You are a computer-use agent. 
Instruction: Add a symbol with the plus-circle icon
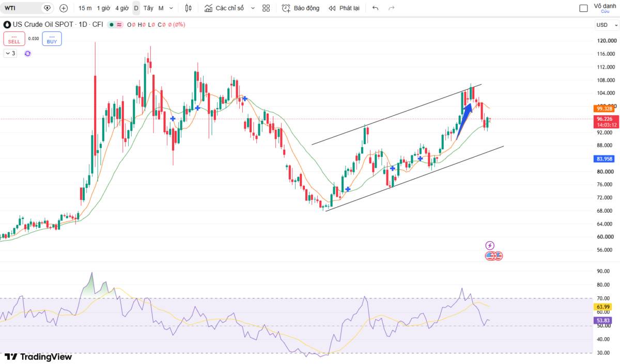pos(64,8)
